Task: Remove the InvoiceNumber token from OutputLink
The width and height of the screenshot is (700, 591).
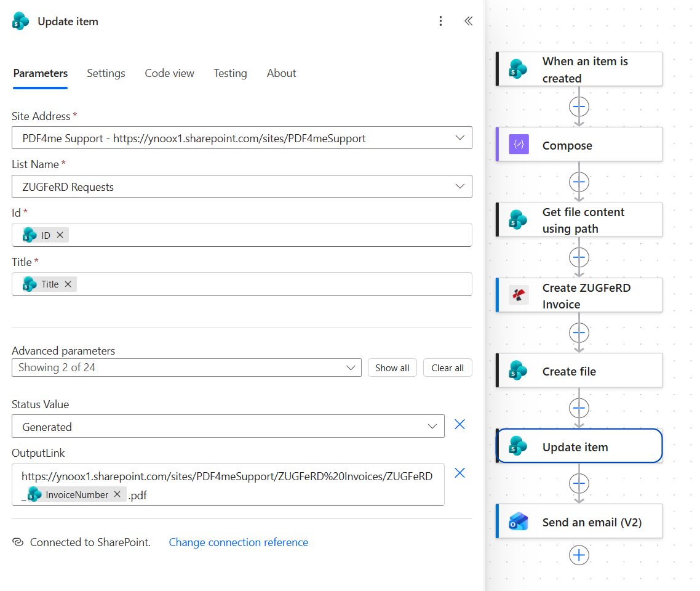Action: pyautogui.click(x=117, y=494)
